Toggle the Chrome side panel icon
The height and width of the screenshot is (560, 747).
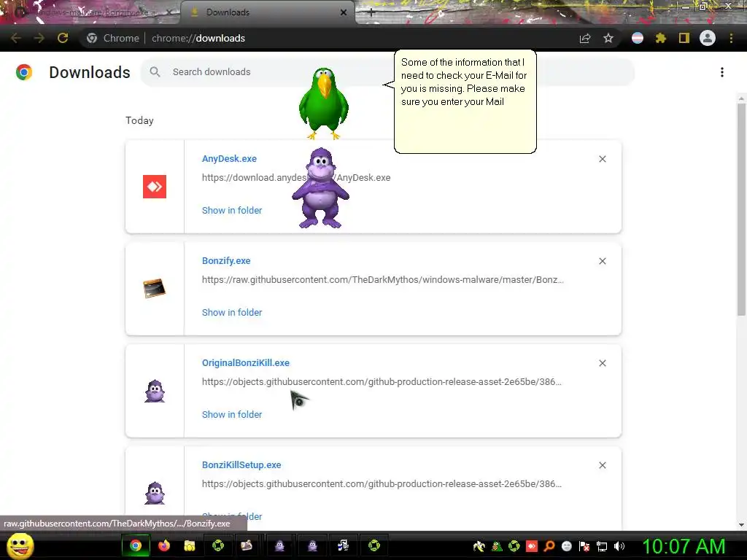684,38
